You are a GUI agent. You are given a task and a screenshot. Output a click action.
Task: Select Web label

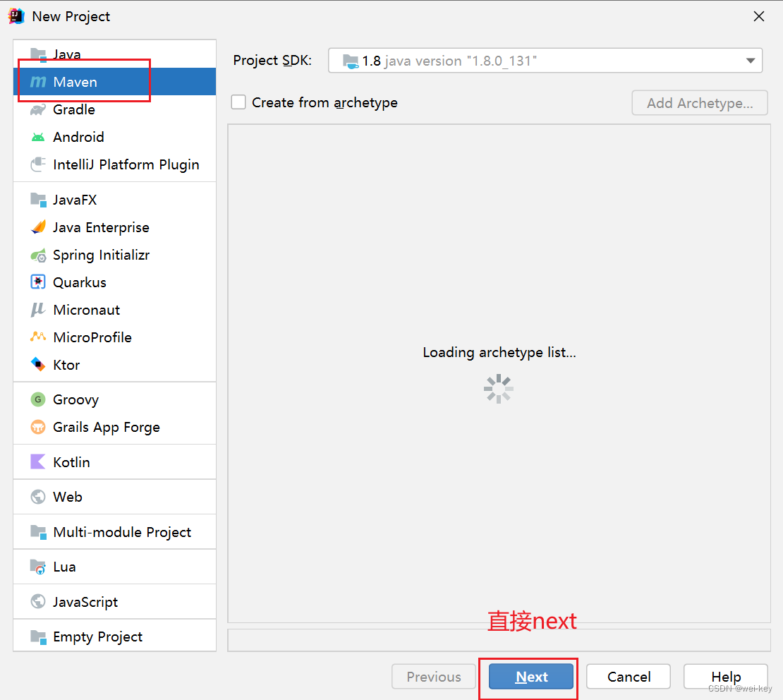pos(68,497)
